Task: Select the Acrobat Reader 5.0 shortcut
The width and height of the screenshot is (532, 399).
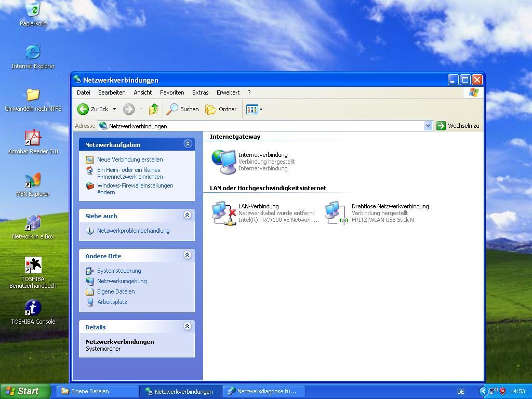Action: [x=33, y=142]
